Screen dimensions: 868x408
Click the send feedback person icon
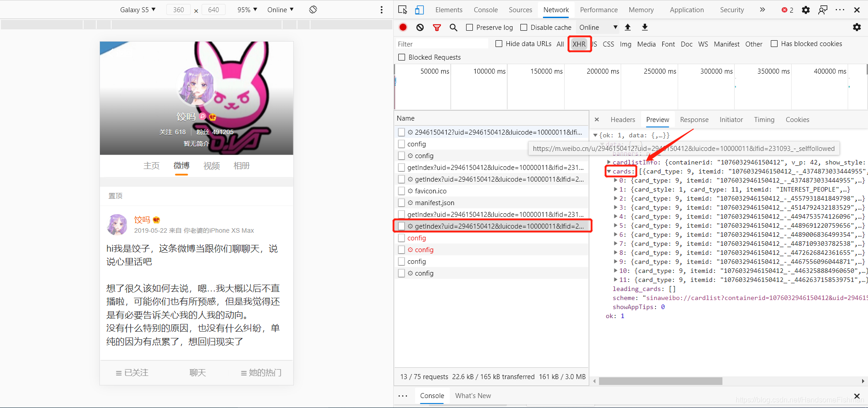823,9
